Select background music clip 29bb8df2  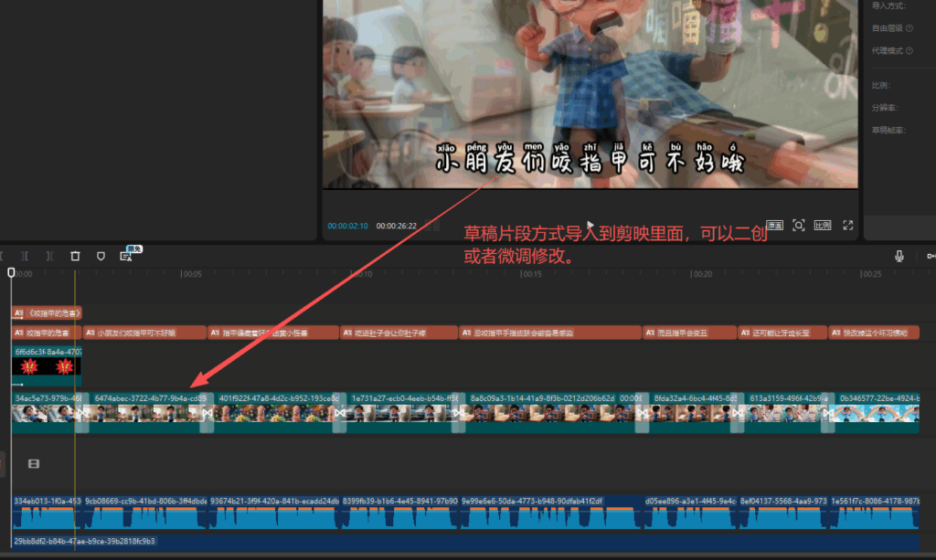274,542
